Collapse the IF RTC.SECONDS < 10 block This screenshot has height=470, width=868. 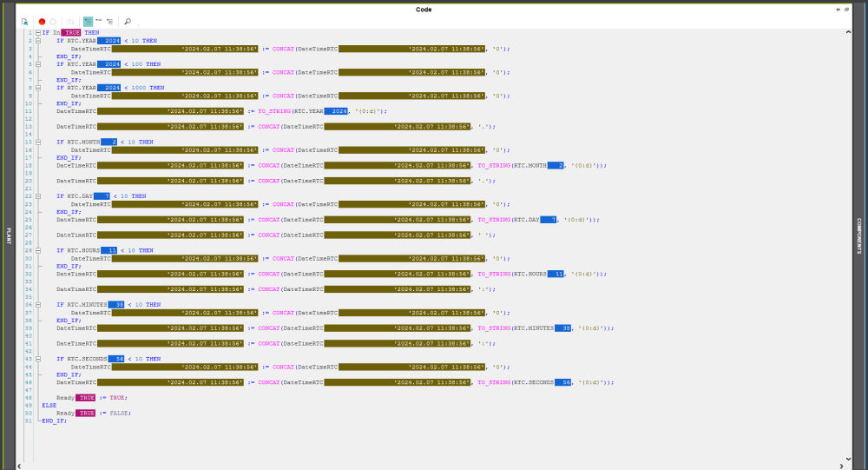point(37,359)
